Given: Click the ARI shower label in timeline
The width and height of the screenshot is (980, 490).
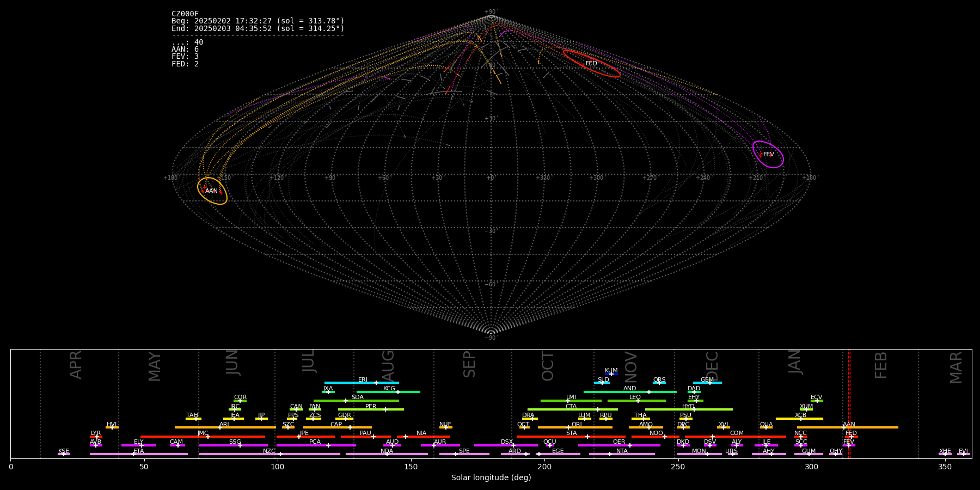Looking at the screenshot, I should pyautogui.click(x=224, y=424).
